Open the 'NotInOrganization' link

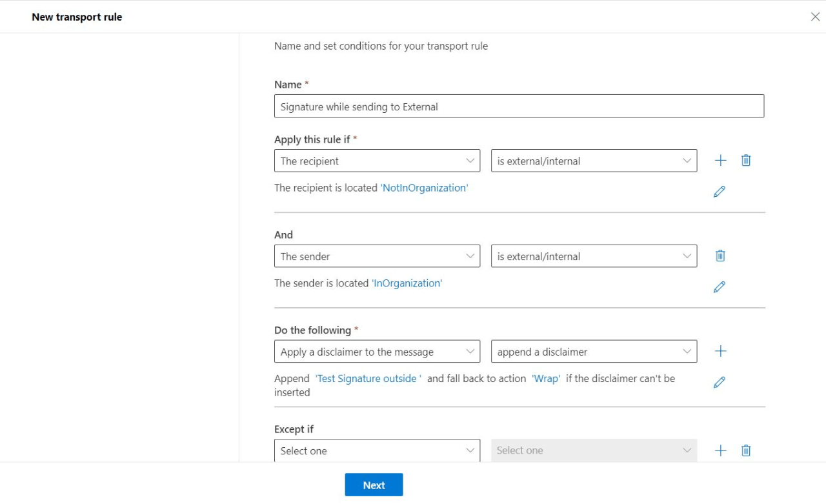[424, 188]
